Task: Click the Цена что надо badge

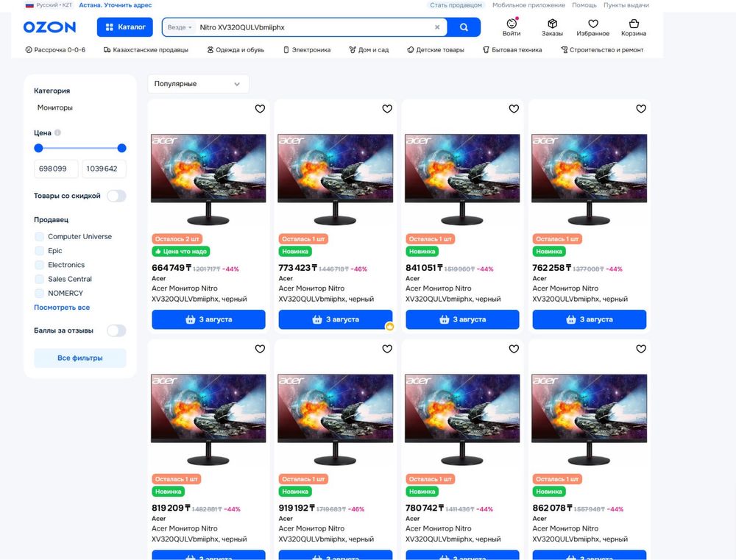Action: pyautogui.click(x=181, y=252)
